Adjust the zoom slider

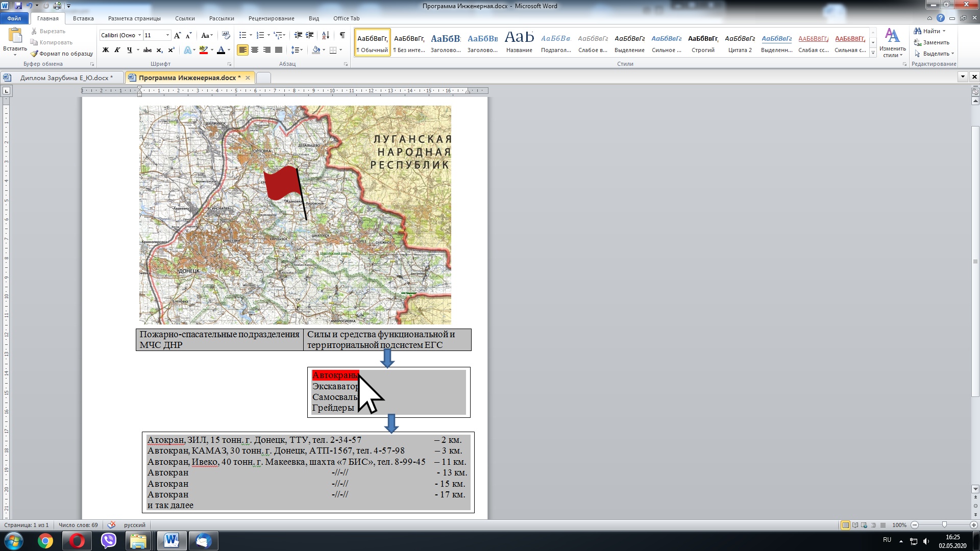pos(944,525)
